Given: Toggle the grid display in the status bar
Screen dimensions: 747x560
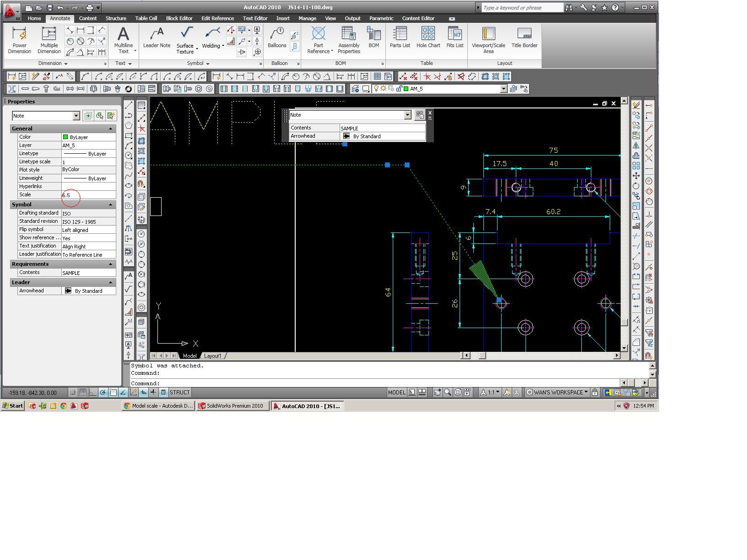Looking at the screenshot, I should [x=83, y=392].
